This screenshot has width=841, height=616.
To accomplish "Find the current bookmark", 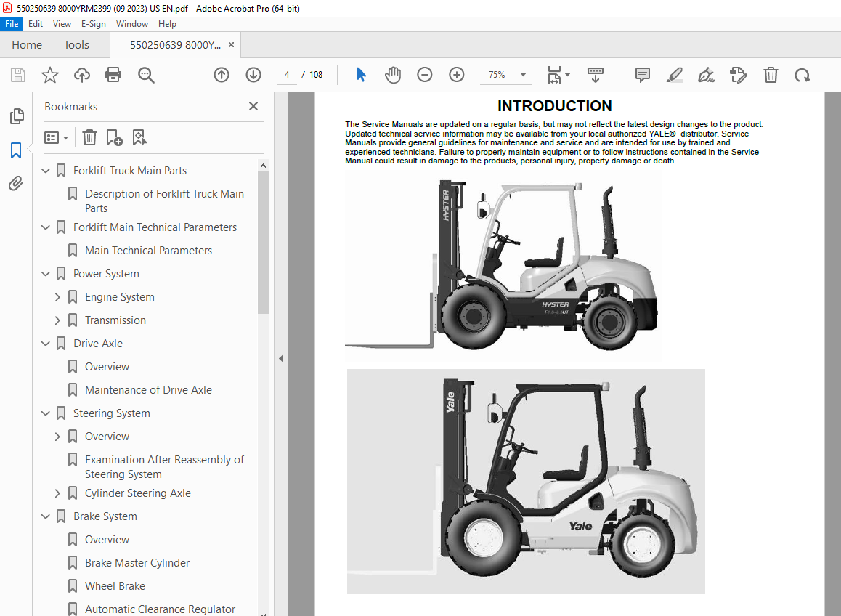I will (x=139, y=138).
